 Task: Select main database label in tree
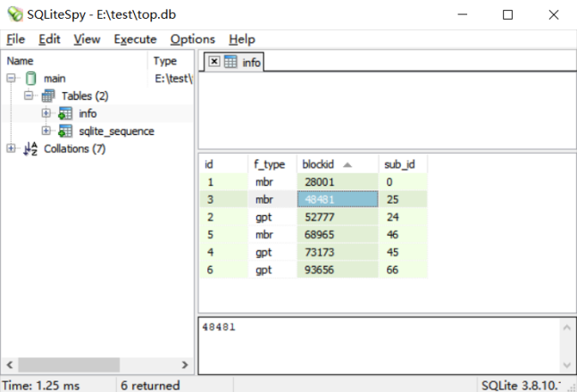tap(54, 79)
